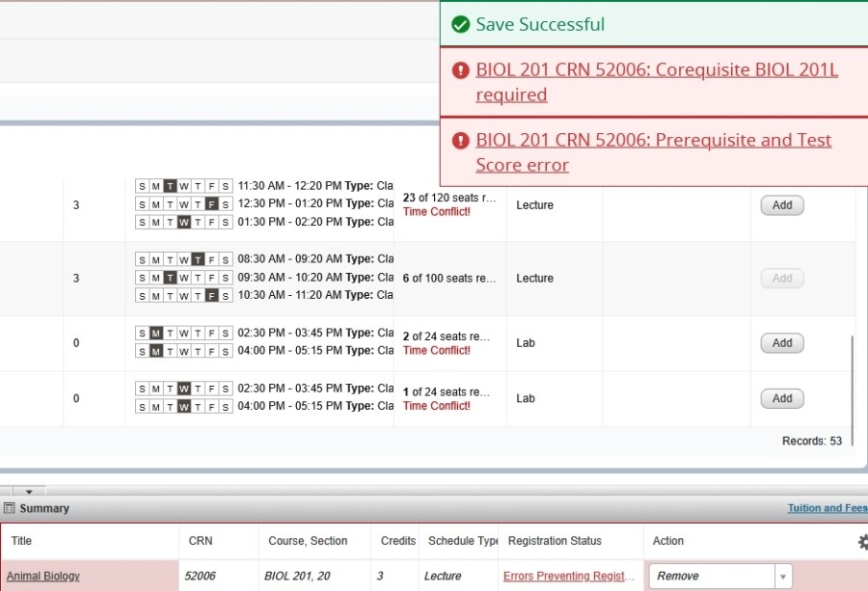Open the Animal Biology course title link
The image size is (868, 591).
point(43,577)
